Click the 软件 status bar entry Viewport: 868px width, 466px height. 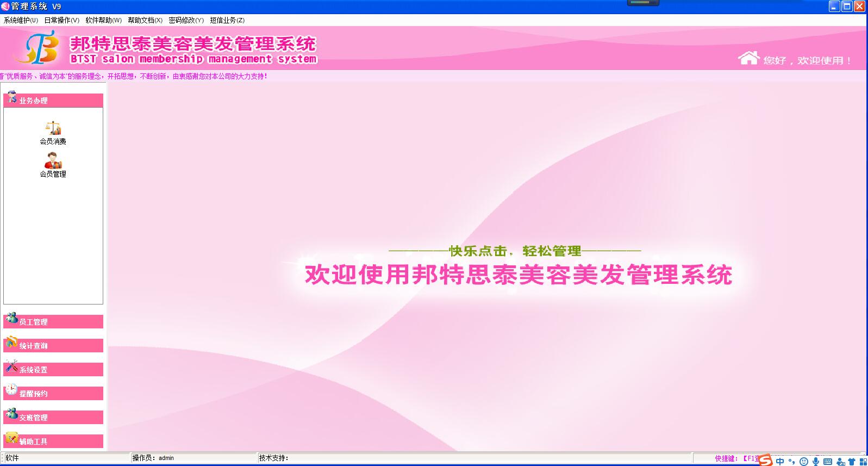click(66, 458)
